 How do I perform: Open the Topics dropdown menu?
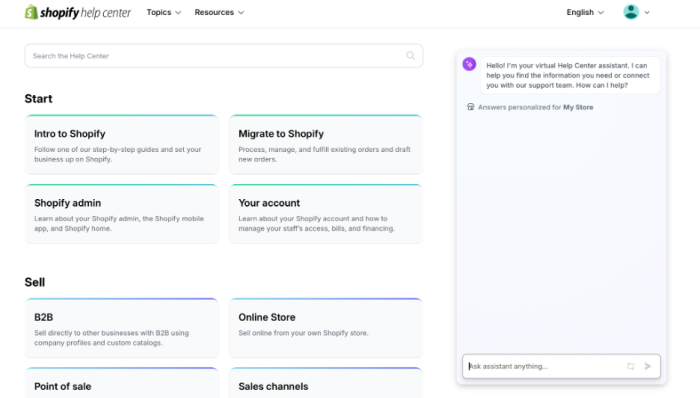(x=164, y=12)
